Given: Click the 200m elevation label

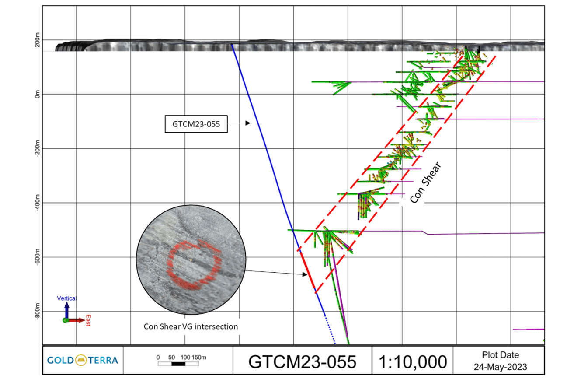Looking at the screenshot, I should coord(38,40).
